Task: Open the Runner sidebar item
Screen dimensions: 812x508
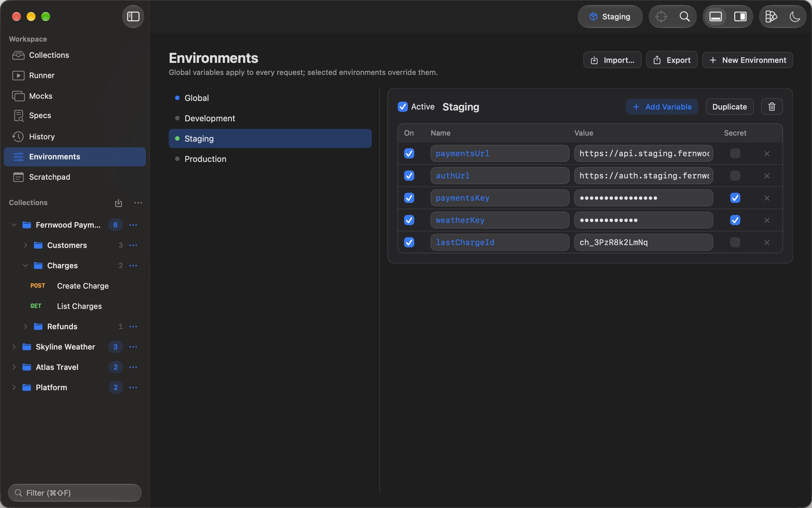Action: tap(75, 76)
